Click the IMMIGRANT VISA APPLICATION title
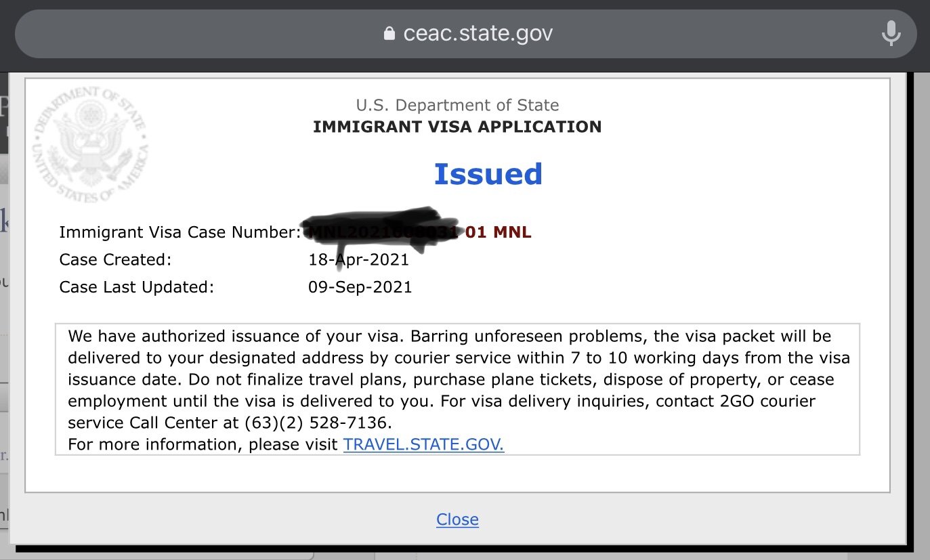The height and width of the screenshot is (560, 930). tap(457, 127)
